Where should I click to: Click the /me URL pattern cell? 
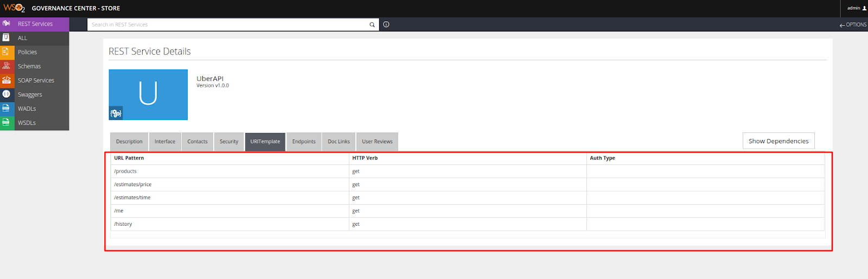click(x=230, y=211)
